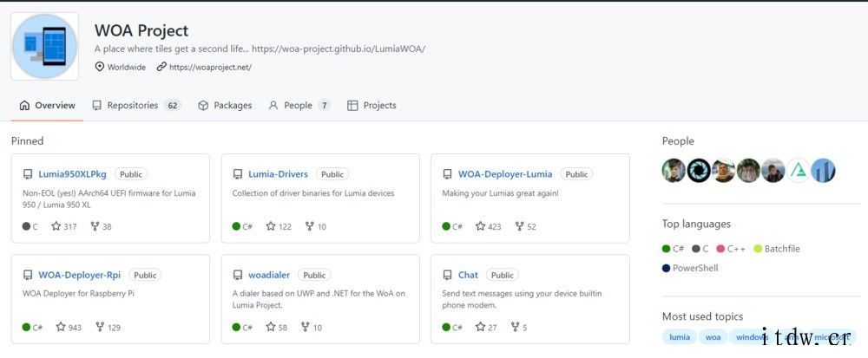This screenshot has width=868, height=358.
Task: Click the fork icon on WOA-Deployer-Rpi
Action: pyautogui.click(x=99, y=327)
